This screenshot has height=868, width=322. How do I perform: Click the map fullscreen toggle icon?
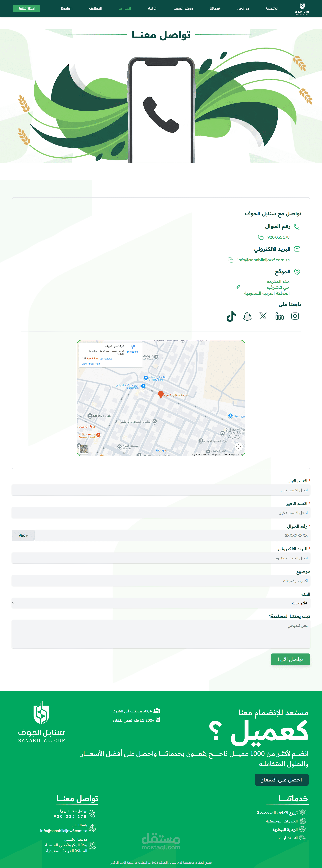pyautogui.click(x=238, y=447)
